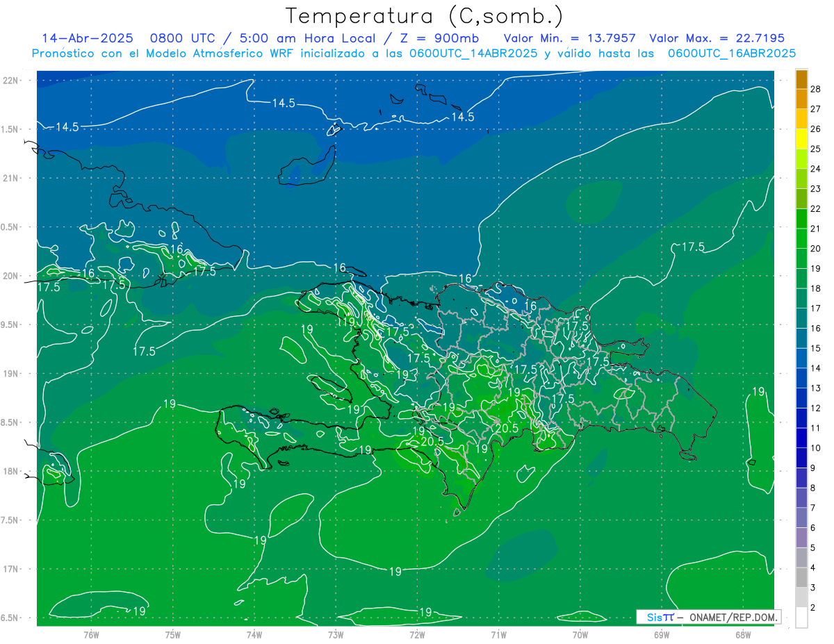Screen dimensions: 834x644
Task: Click the '72W' longitude axis label
Action: pyautogui.click(x=417, y=635)
